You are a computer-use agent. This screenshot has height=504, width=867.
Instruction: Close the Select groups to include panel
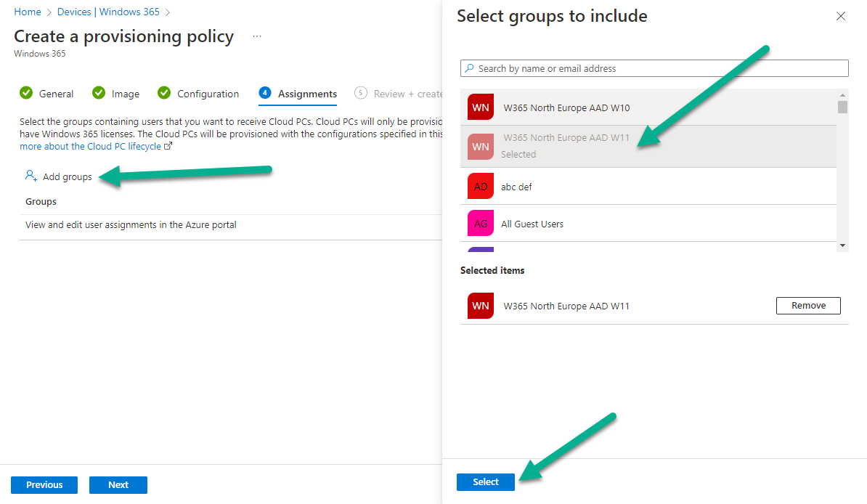(840, 16)
